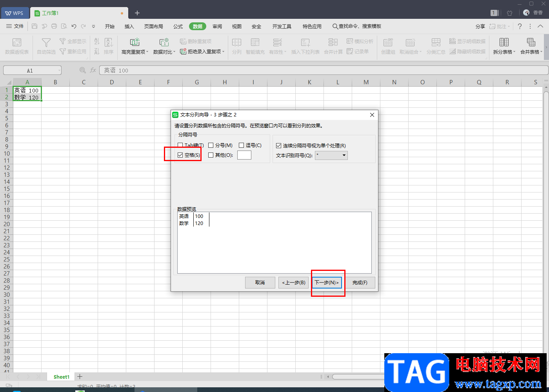Click 全部显示 in the ribbon
Viewport: 549px width, 392px height.
(x=73, y=41)
